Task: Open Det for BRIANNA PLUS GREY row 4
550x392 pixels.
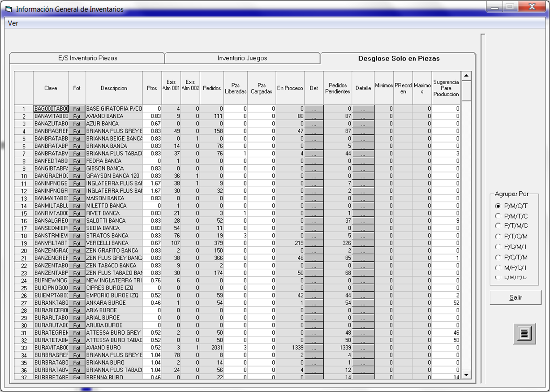Action: (314, 131)
